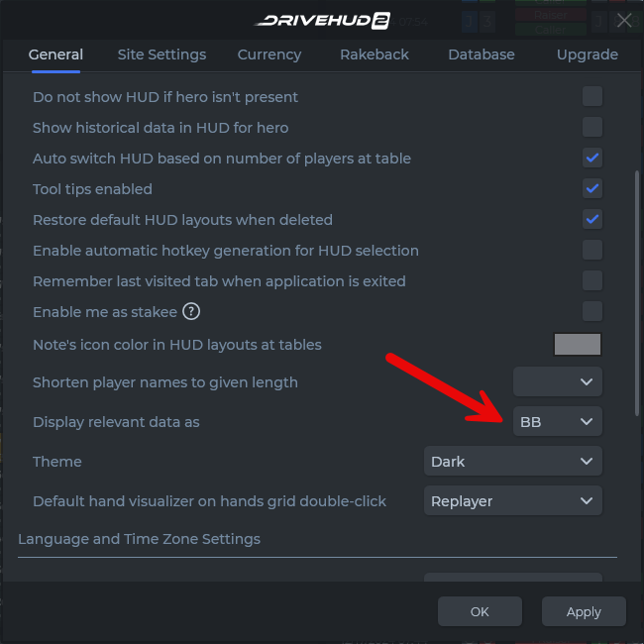The height and width of the screenshot is (644, 644).
Task: Uncheck Tool tips enabled
Action: click(592, 188)
